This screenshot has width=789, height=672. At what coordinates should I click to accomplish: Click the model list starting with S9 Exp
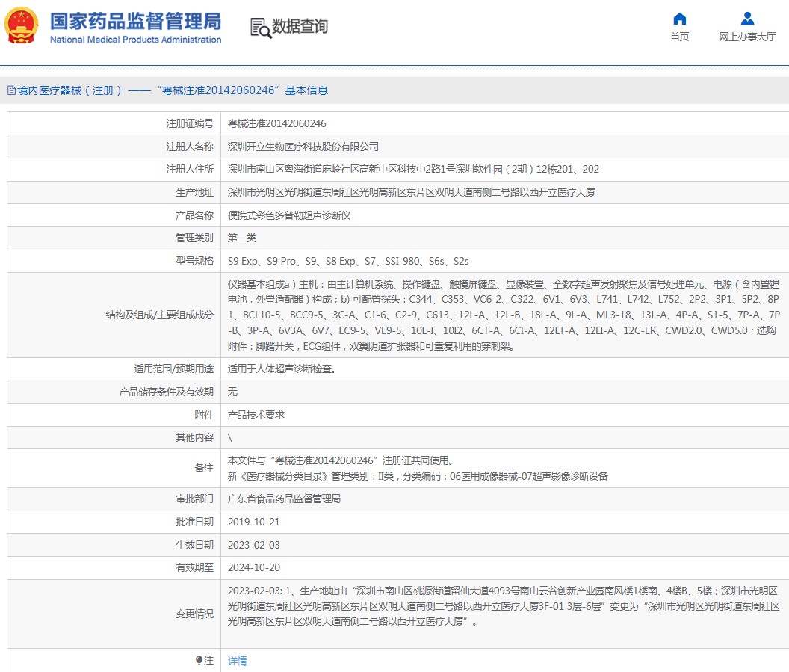pos(347,261)
